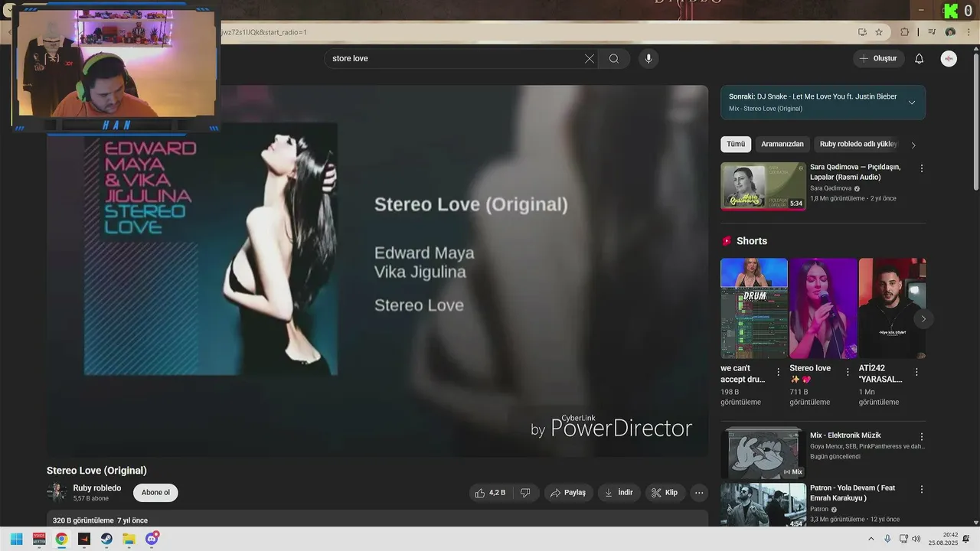The width and height of the screenshot is (980, 551).
Task: Open Chrome media controls icon
Action: coord(932,32)
